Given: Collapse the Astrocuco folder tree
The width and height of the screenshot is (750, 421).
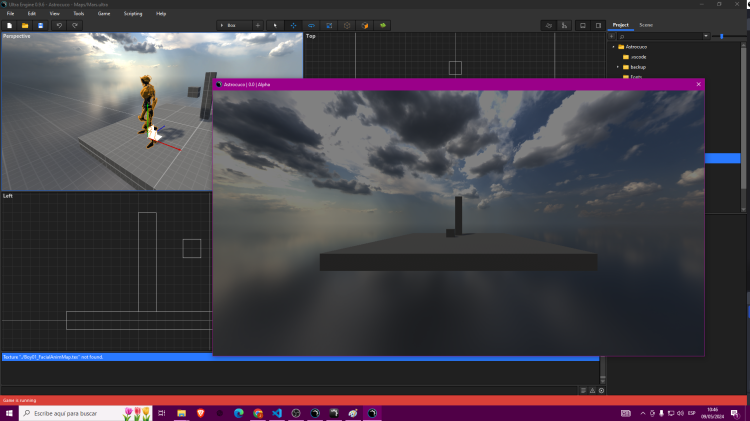Looking at the screenshot, I should click(615, 47).
